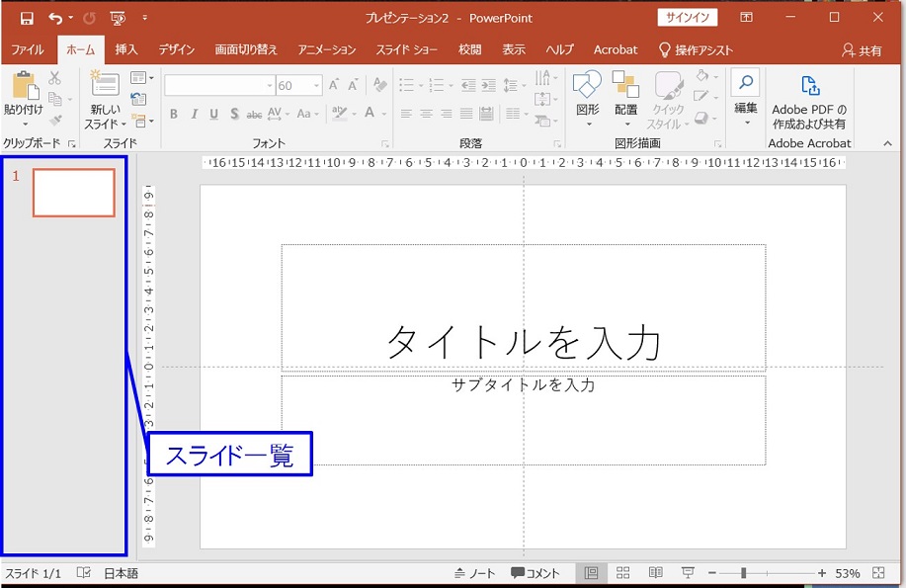Toggle Bold formatting

[174, 115]
